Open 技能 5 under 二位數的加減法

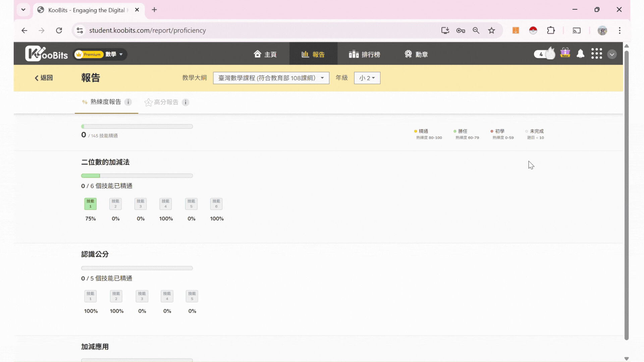click(191, 204)
